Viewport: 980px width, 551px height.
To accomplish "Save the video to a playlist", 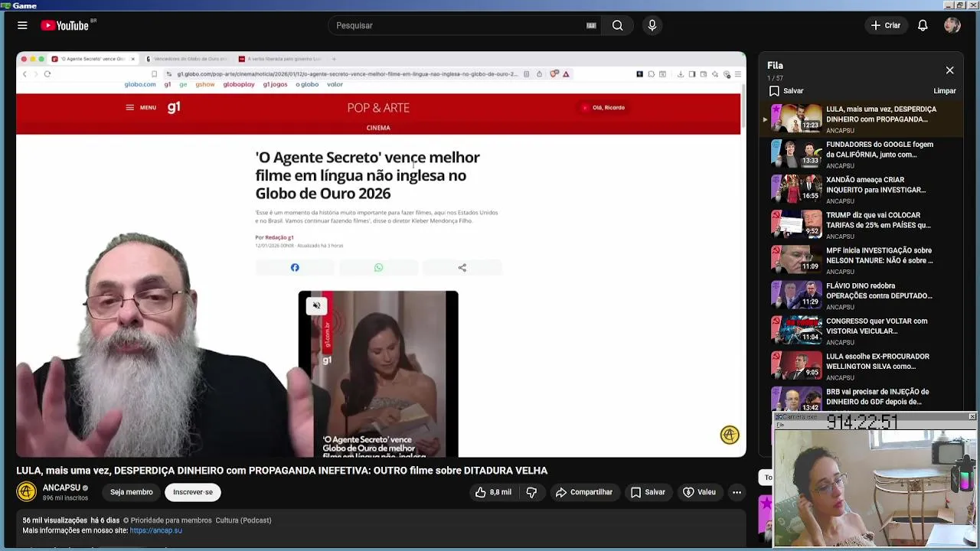I will pyautogui.click(x=648, y=492).
